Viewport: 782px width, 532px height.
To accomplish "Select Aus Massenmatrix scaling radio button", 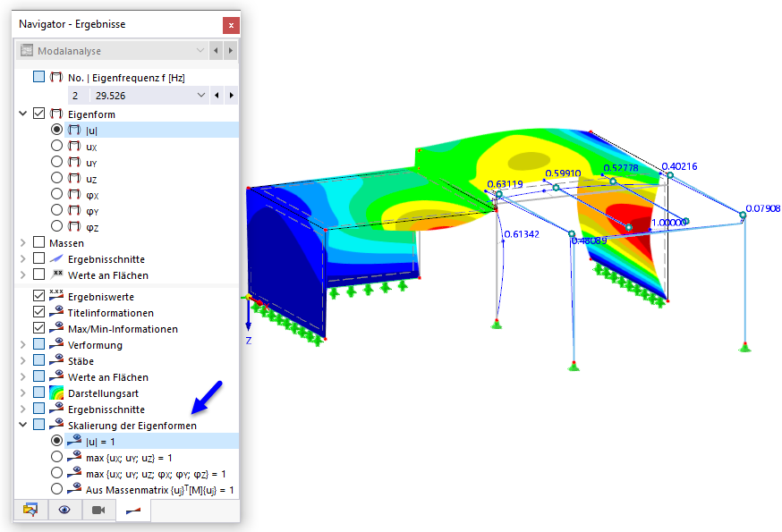I will tap(57, 489).
